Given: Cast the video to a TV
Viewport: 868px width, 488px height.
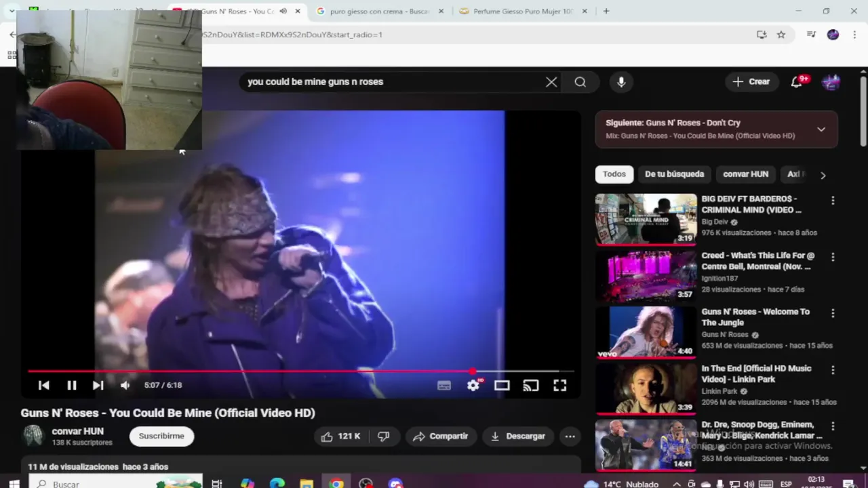Looking at the screenshot, I should (x=531, y=386).
